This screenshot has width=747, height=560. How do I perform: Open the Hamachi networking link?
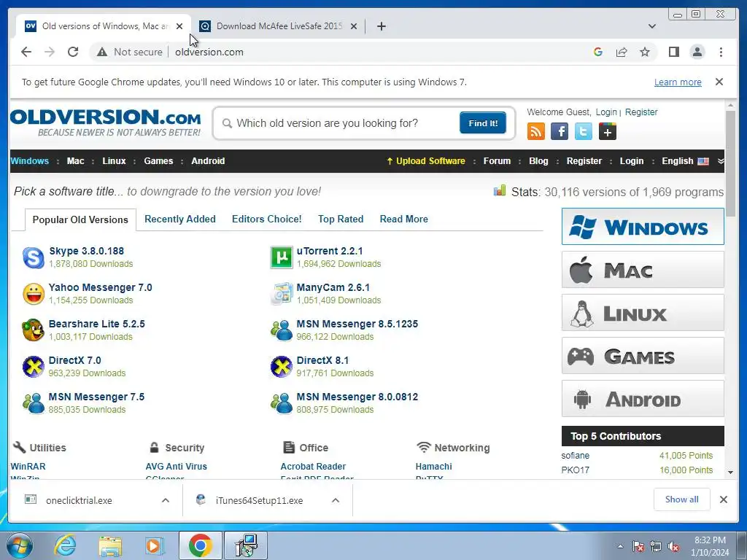[x=433, y=466]
